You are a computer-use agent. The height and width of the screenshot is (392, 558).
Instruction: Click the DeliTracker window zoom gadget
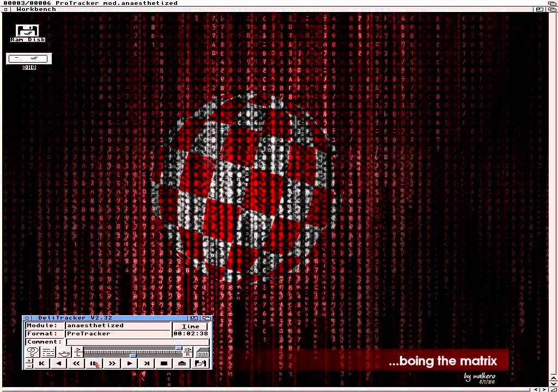coord(194,318)
